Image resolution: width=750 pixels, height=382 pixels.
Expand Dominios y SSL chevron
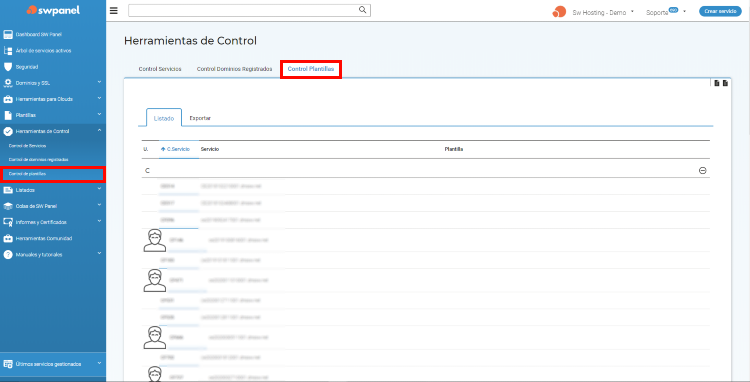coord(99,82)
